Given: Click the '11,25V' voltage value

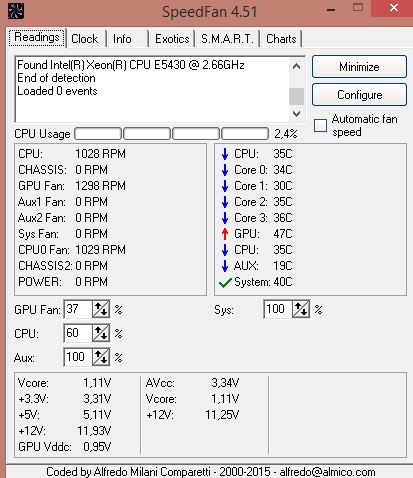Looking at the screenshot, I should [222, 415].
